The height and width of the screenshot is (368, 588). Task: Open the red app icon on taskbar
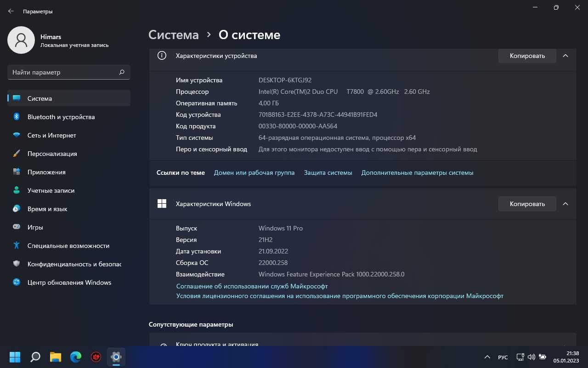tap(96, 356)
